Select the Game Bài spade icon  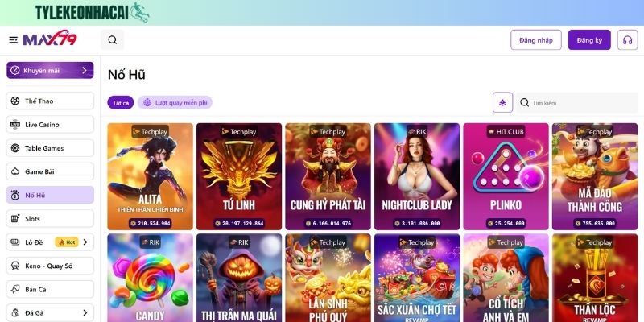point(15,171)
